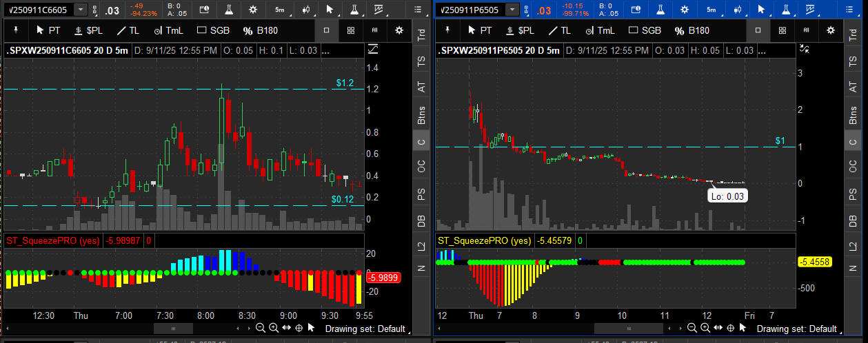Click the Drawing set: Default selector on the right chart
The image size is (868, 343).
(796, 329)
